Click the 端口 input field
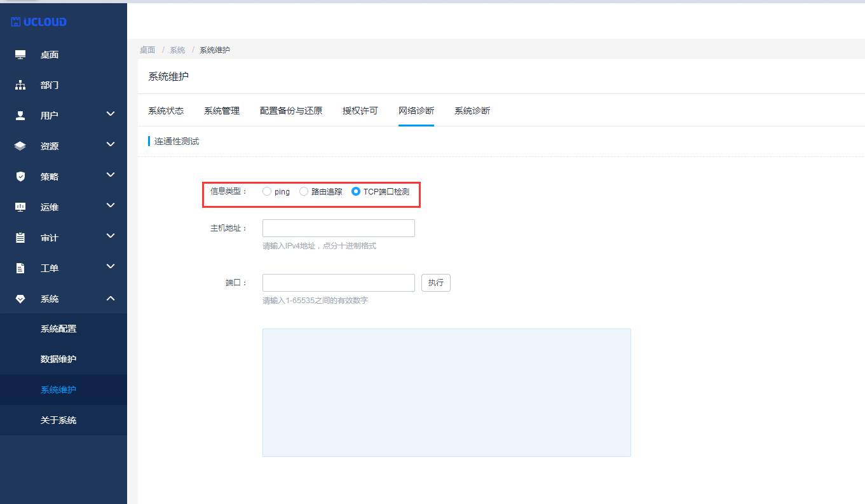This screenshot has height=504, width=865. pyautogui.click(x=339, y=283)
